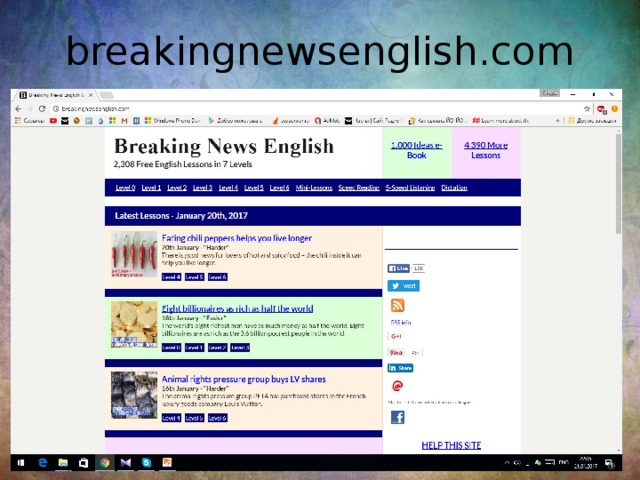This screenshot has height=480, width=640.
Task: Open Level 5 in navigation bar
Action: [x=254, y=188]
